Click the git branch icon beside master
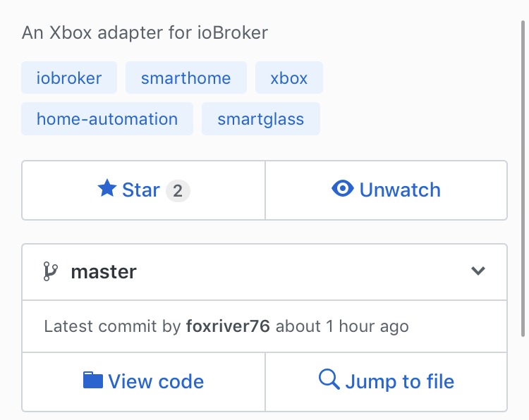This screenshot has height=420, width=529. pos(51,271)
